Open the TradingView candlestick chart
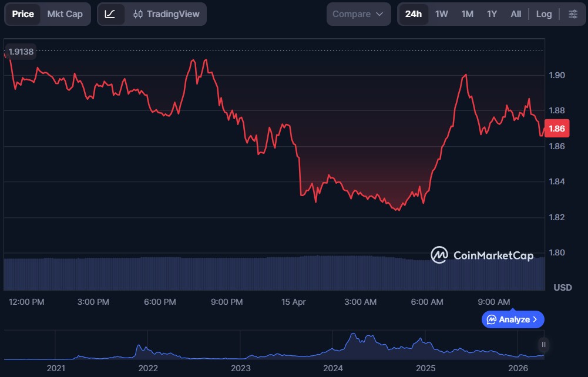This screenshot has width=588, height=377. (x=166, y=14)
